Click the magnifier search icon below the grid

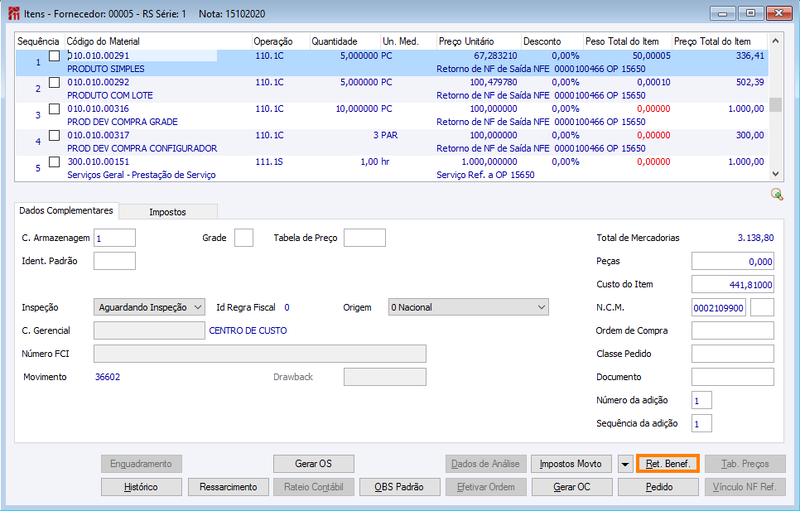pos(777,194)
